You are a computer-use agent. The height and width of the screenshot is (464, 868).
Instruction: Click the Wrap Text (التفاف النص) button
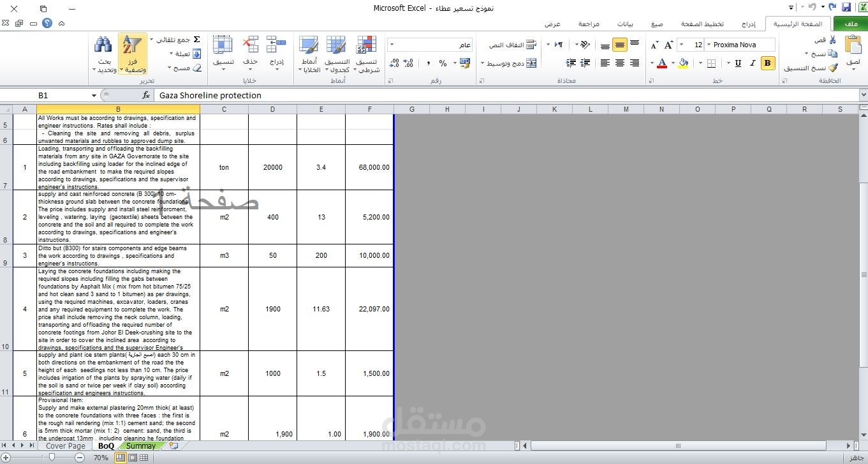click(512, 45)
